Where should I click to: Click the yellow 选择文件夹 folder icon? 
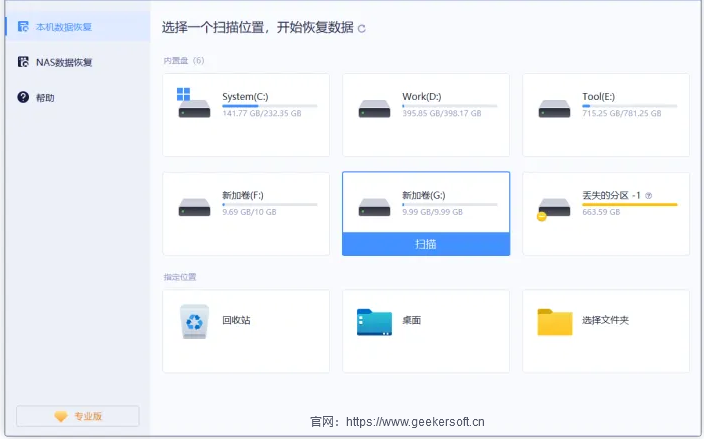pos(554,321)
